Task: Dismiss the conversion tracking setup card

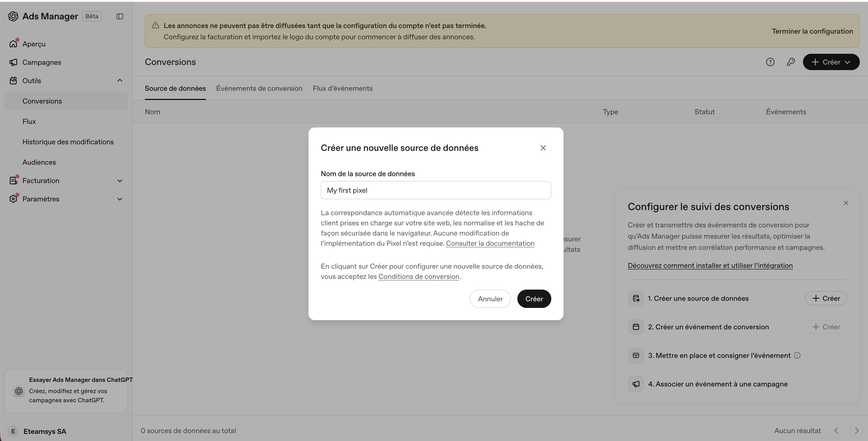Action: (846, 203)
